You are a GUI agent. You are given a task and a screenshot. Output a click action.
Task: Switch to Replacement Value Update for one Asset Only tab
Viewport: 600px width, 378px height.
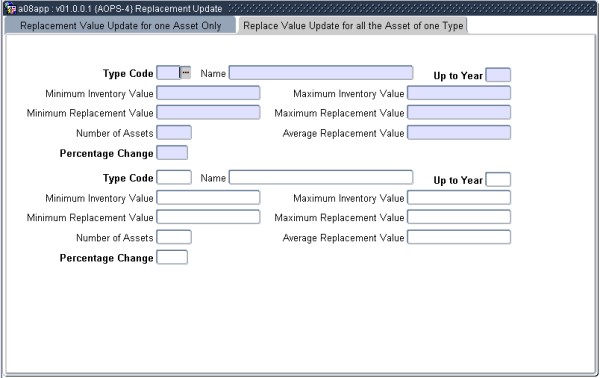[x=121, y=26]
